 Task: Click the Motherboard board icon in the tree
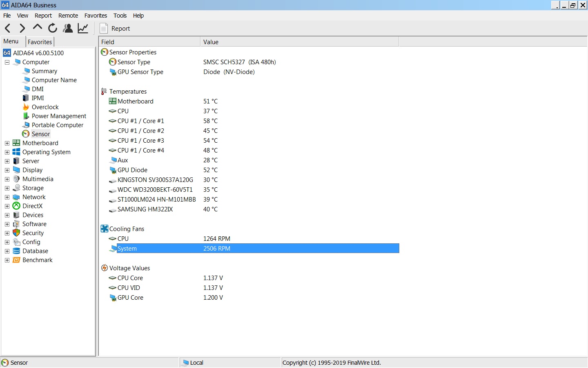pyautogui.click(x=16, y=143)
